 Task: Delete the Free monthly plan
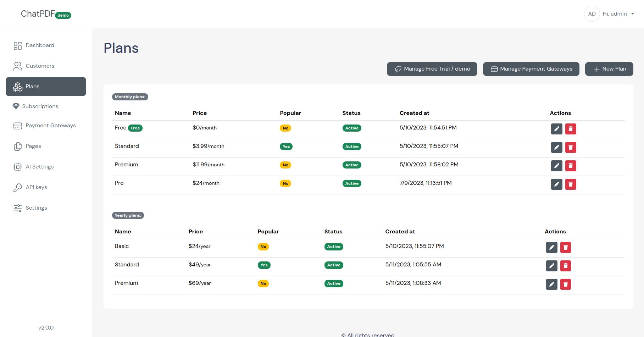(x=570, y=129)
